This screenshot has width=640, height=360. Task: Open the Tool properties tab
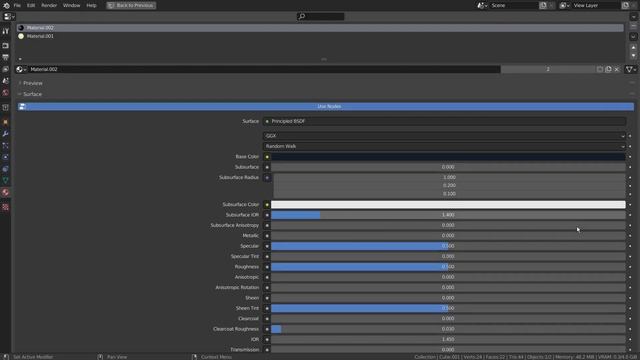[x=5, y=31]
